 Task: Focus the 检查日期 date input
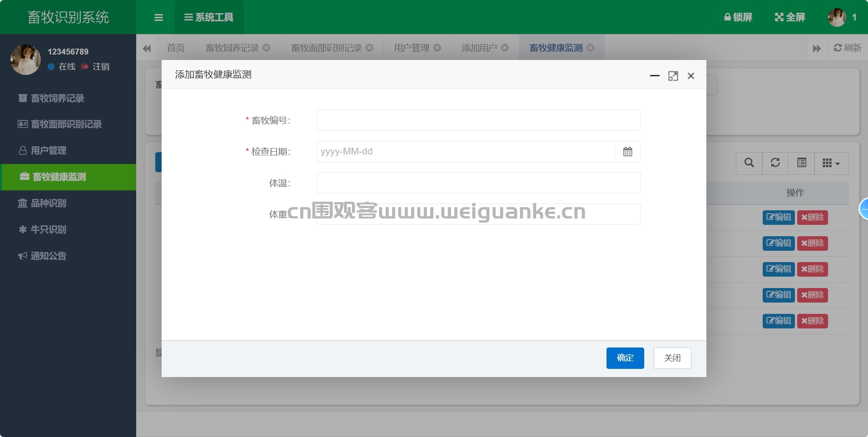pyautogui.click(x=466, y=152)
